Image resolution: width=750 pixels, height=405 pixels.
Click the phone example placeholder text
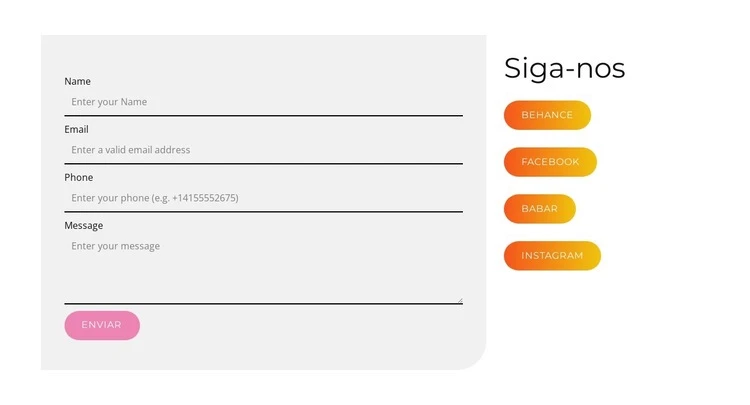[154, 198]
